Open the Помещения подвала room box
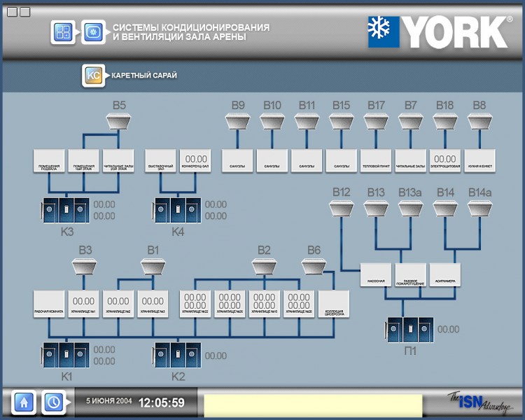 tap(49, 161)
